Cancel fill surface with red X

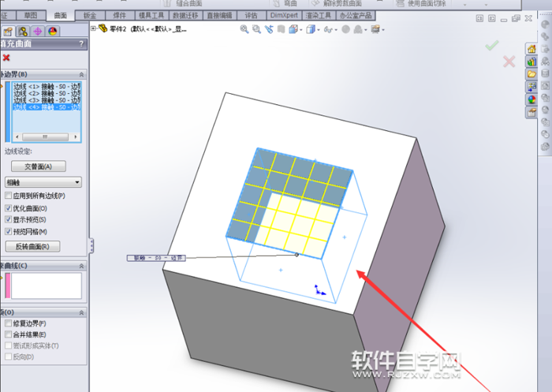pos(6,58)
